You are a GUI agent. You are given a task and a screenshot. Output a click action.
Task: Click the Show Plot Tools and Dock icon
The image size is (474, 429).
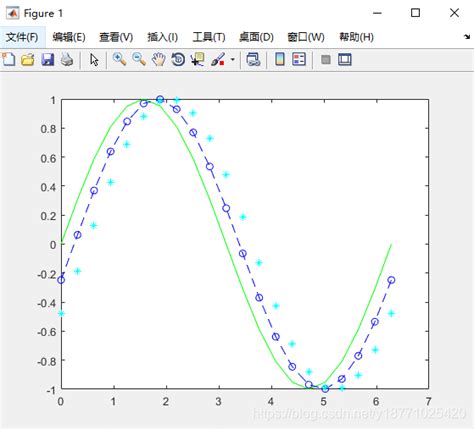[x=345, y=60]
